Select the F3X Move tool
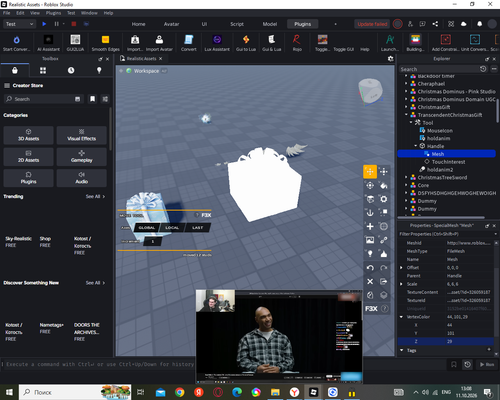 (x=370, y=172)
